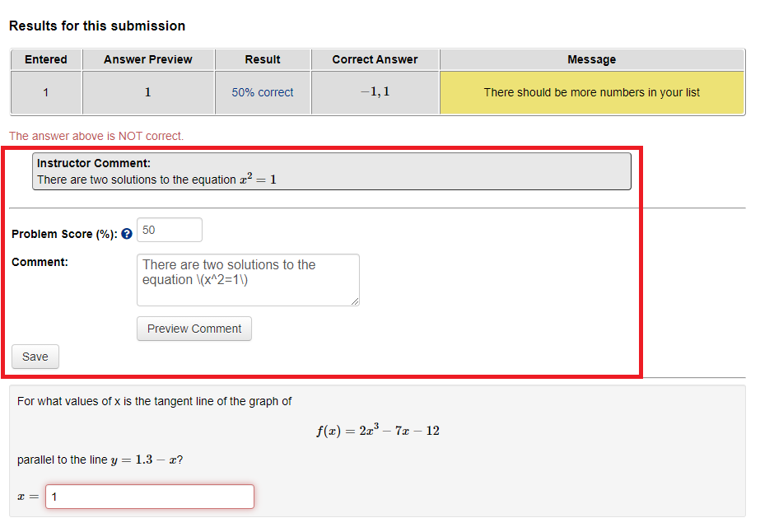Click into the Problem Score percentage field
The width and height of the screenshot is (760, 532).
click(x=170, y=230)
